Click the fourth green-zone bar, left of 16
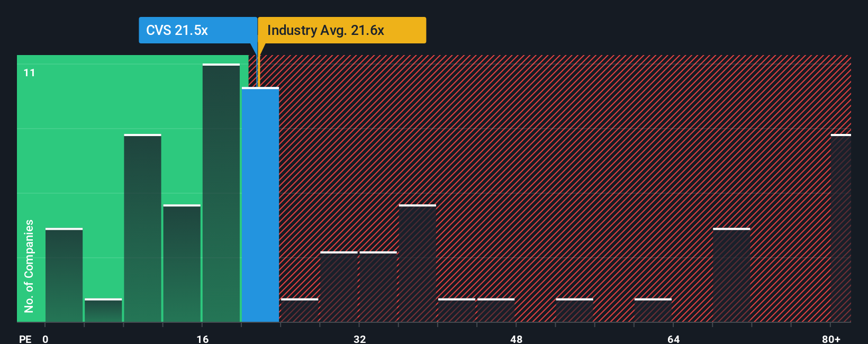Viewport: 868px width, 344px height. pos(182,264)
